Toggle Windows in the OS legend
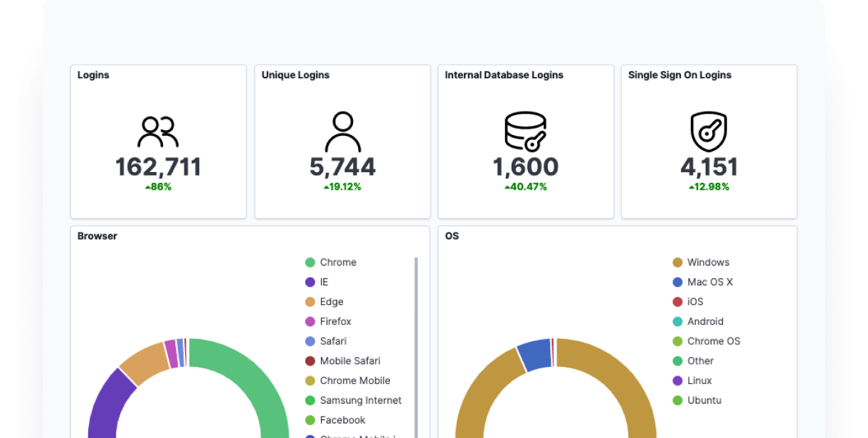This screenshot has width=868, height=438. (708, 262)
